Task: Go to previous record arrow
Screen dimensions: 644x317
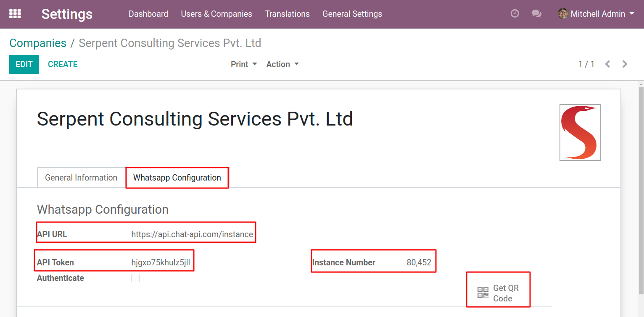Action: click(x=607, y=64)
